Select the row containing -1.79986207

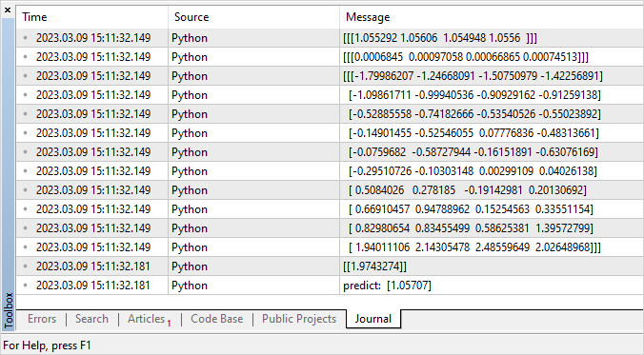coord(330,76)
